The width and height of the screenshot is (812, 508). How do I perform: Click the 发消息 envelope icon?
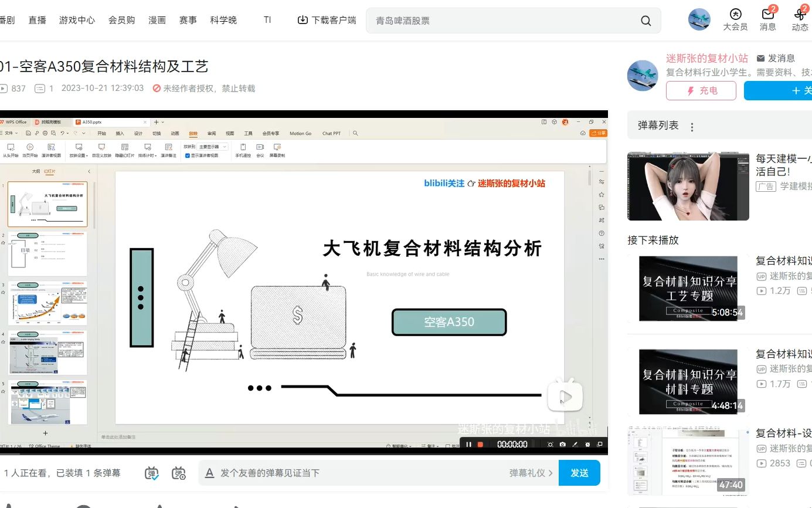click(760, 58)
